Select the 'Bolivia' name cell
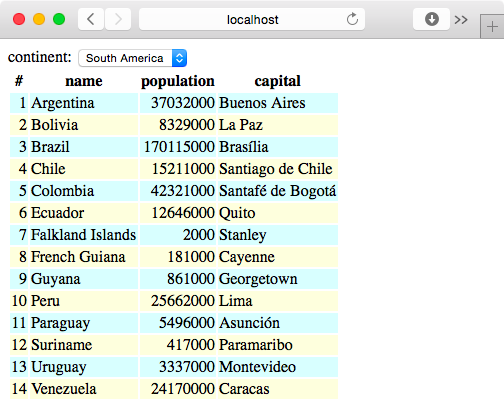504x412 pixels. coord(84,125)
